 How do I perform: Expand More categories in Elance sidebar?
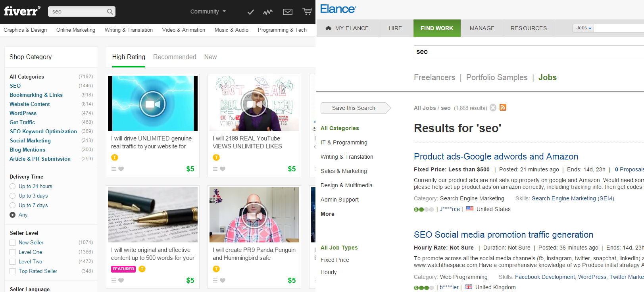click(327, 214)
